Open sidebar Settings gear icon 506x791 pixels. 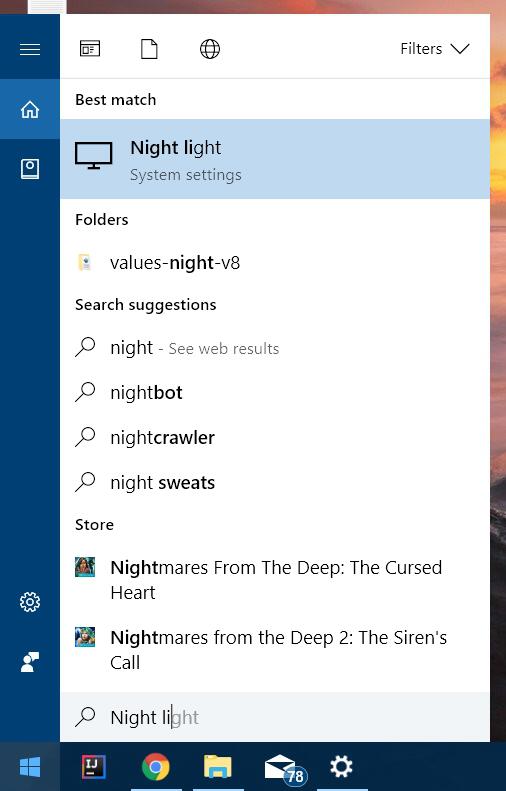tap(30, 601)
